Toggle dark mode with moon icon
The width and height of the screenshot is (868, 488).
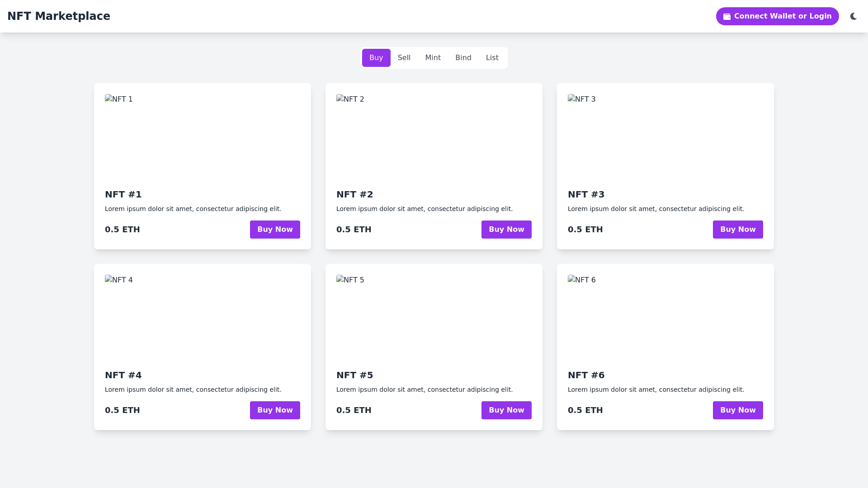pyautogui.click(x=854, y=16)
